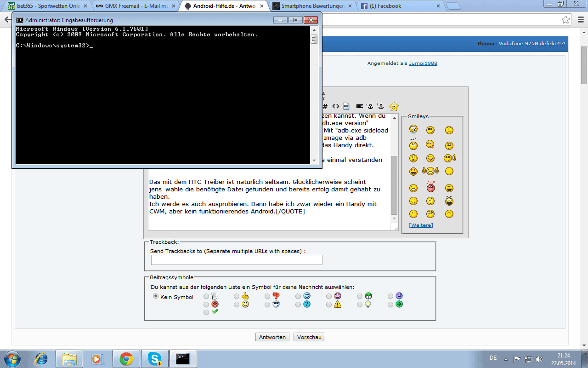Click the editor text area scrollbar thumb
Screen dimensions: 588x368
(x=394, y=185)
